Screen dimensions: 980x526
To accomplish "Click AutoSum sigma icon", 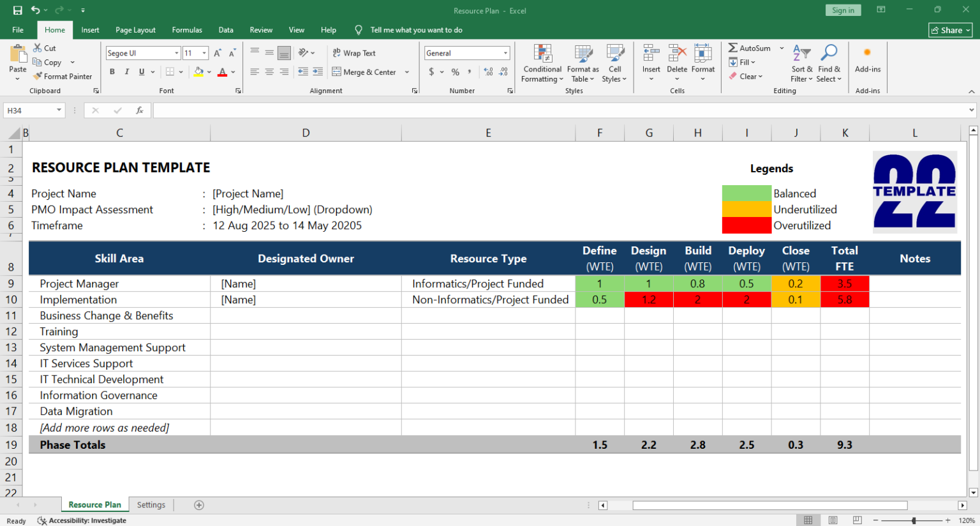I will (x=733, y=48).
